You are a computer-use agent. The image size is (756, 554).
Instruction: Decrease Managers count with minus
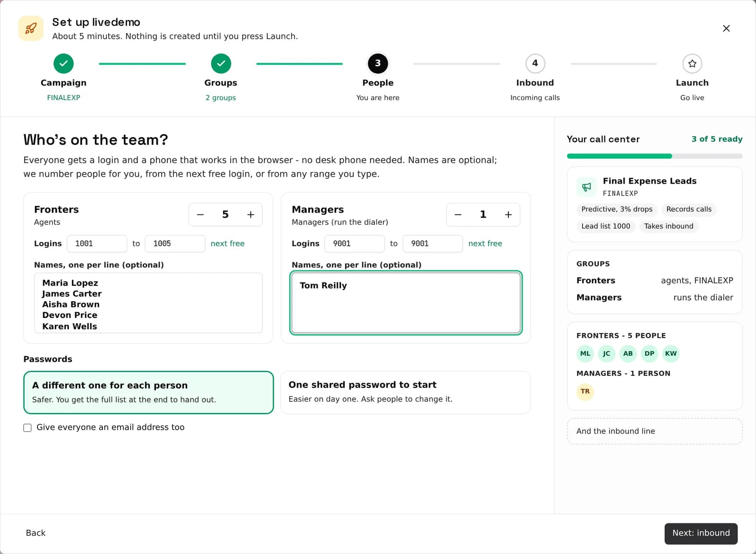point(458,214)
